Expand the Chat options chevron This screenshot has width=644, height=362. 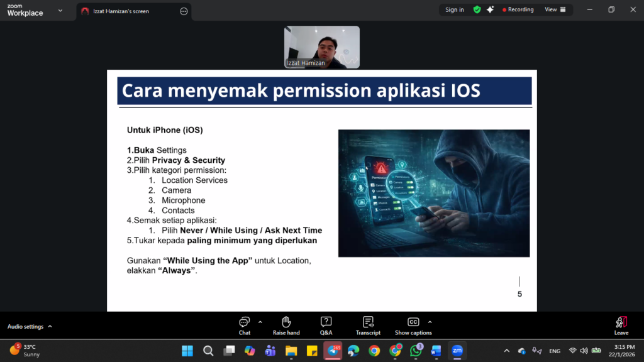260,322
